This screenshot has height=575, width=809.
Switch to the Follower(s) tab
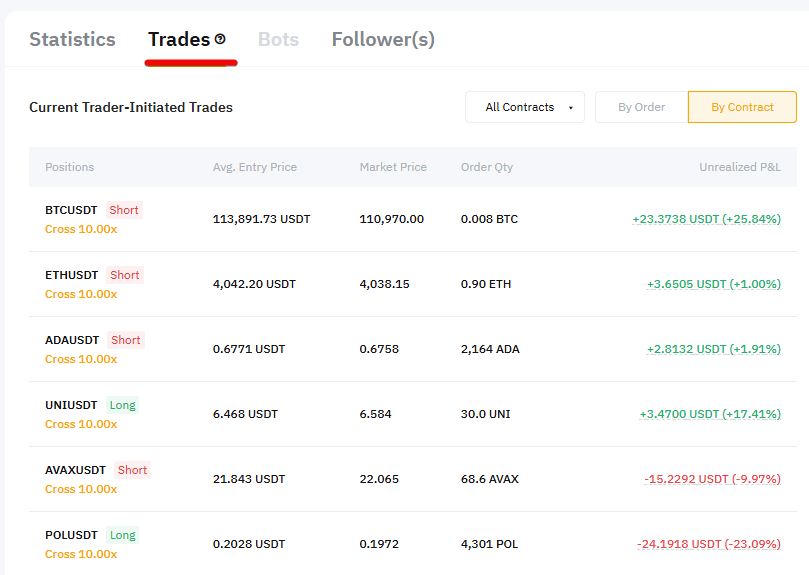(383, 40)
